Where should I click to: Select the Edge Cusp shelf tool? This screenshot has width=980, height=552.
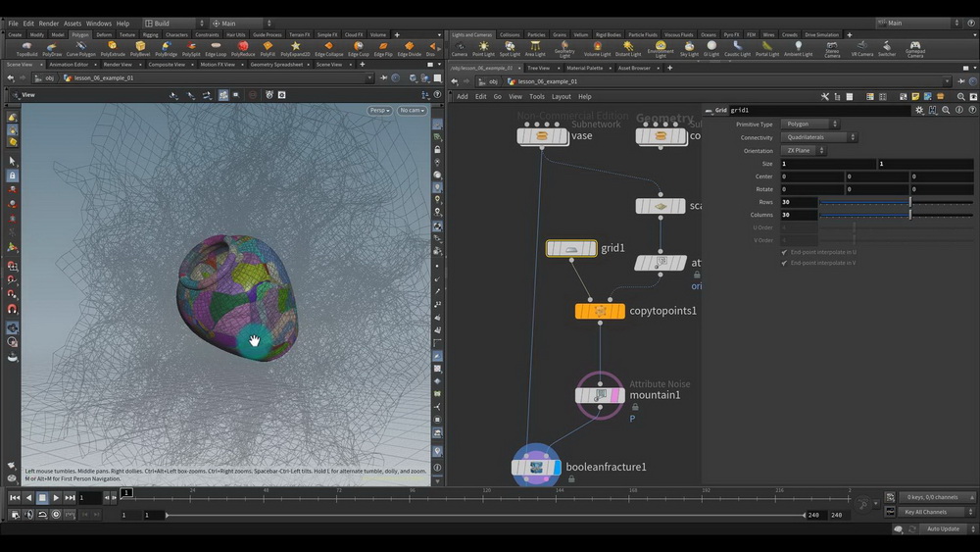pos(358,49)
